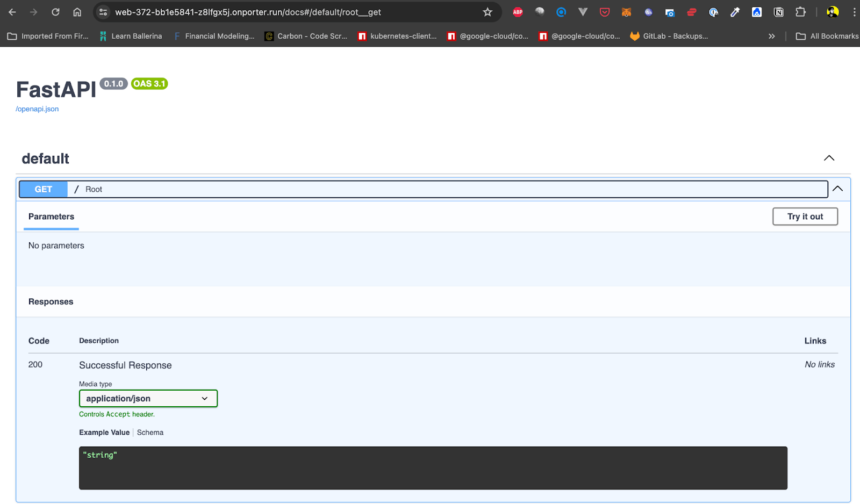Switch to the Example Value tab
Screen dimensions: 860x504
click(104, 433)
